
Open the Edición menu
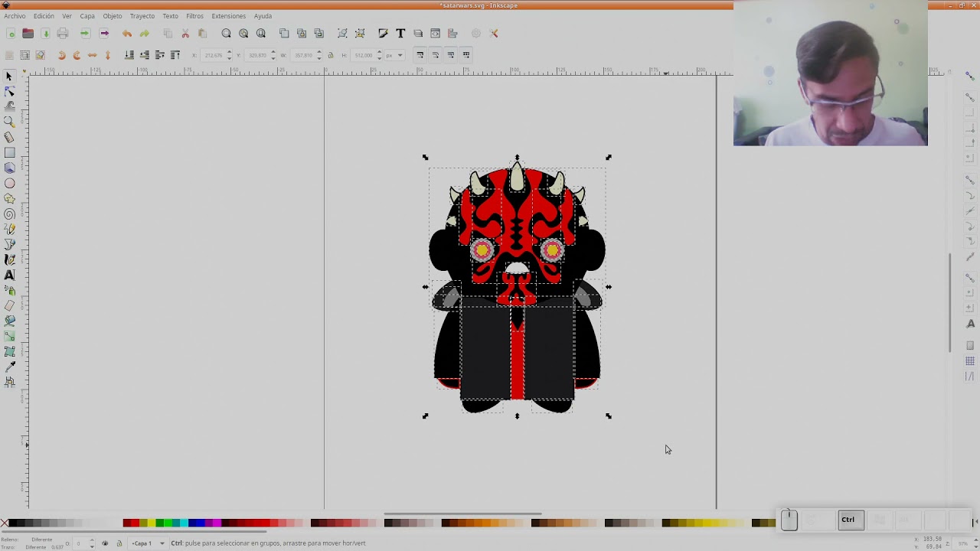[x=44, y=16]
